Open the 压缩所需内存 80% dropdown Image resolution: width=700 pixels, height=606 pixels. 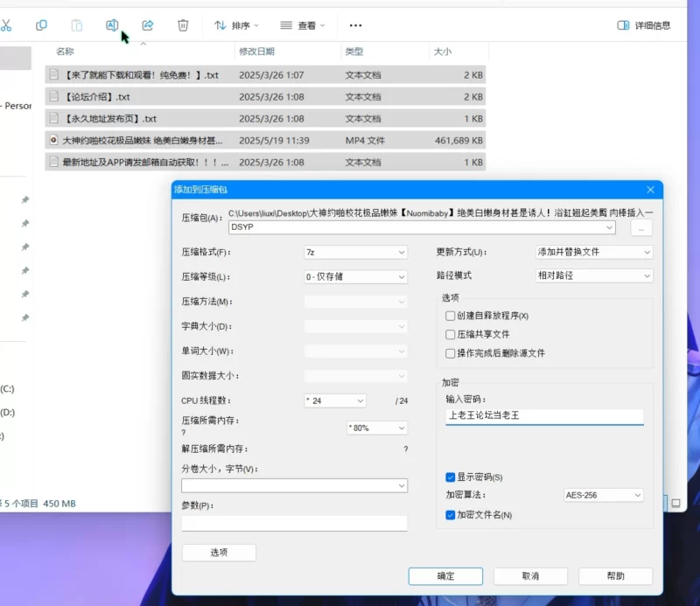pos(377,428)
